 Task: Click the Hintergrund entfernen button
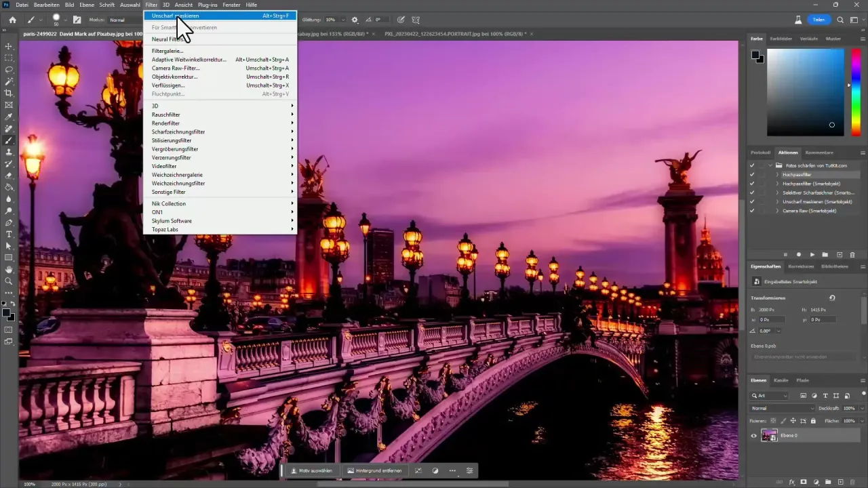point(374,470)
